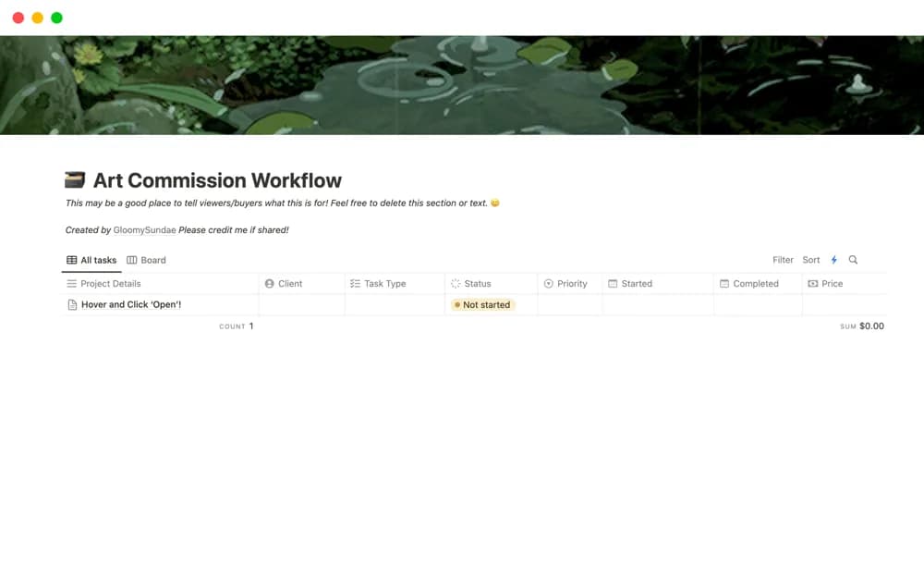Open the Task Type column header menu

(x=395, y=284)
